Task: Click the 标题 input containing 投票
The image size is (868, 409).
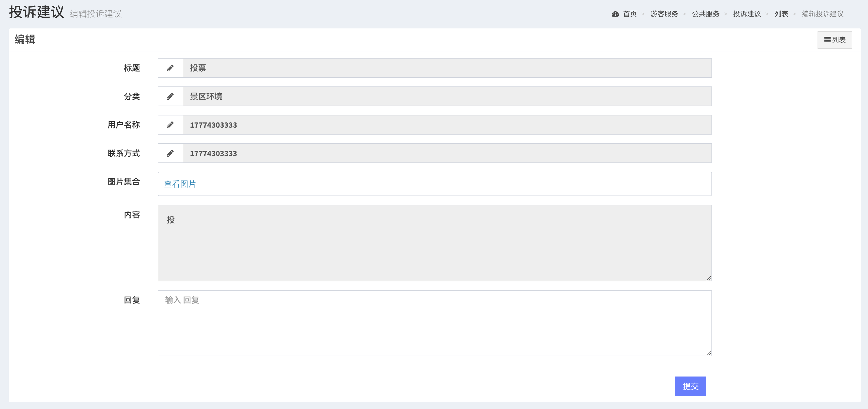Action: pyautogui.click(x=447, y=68)
